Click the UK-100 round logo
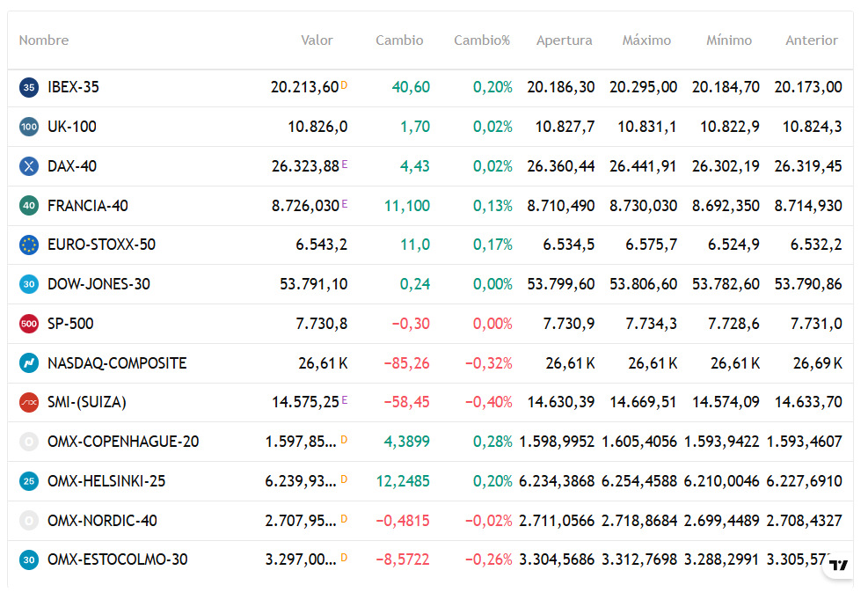 (29, 127)
